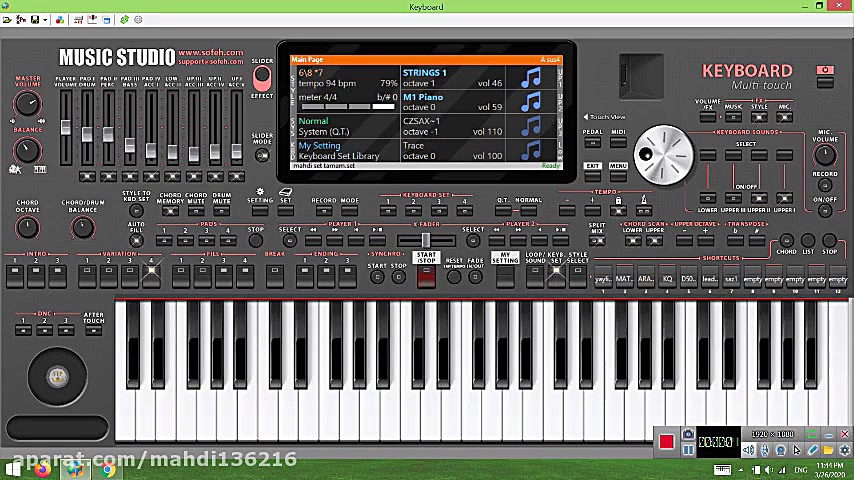This screenshot has height=480, width=854.
Task: Click the open folder toolbar icon
Action: coord(7,20)
